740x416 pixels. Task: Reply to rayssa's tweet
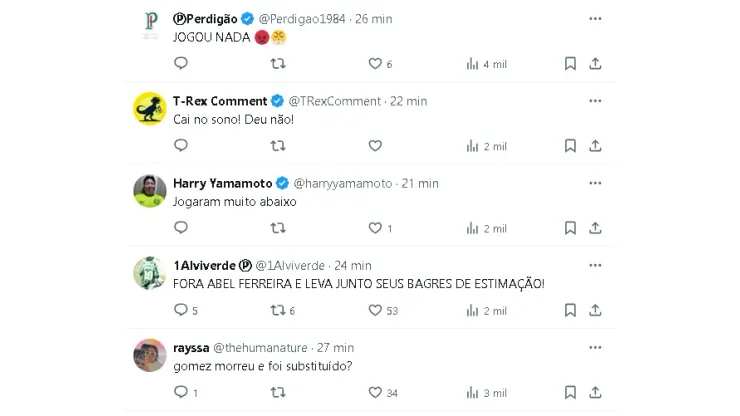(181, 393)
